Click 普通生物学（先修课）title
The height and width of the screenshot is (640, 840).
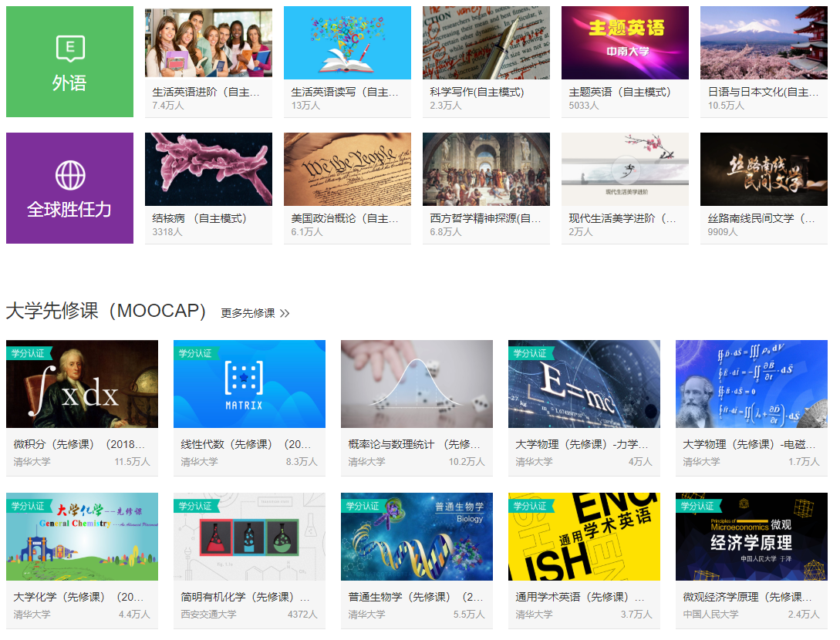pyautogui.click(x=416, y=597)
